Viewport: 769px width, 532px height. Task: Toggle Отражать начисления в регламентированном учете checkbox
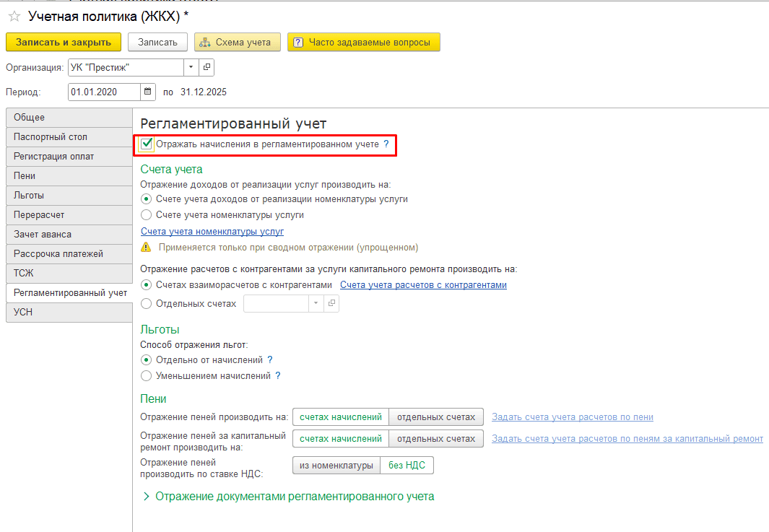[147, 144]
